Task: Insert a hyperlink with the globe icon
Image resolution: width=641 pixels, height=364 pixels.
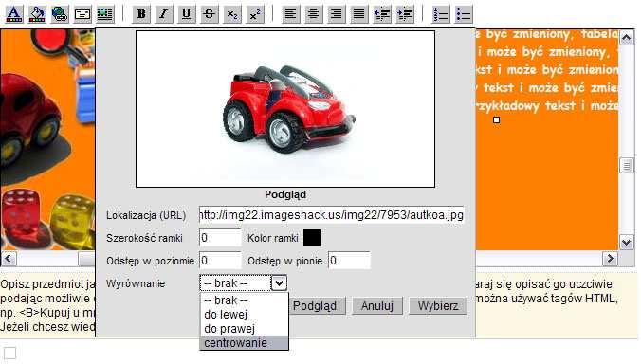Action: pos(60,14)
